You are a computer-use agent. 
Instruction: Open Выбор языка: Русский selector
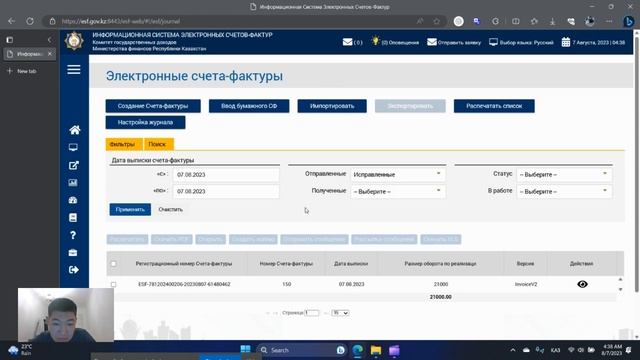(521, 42)
